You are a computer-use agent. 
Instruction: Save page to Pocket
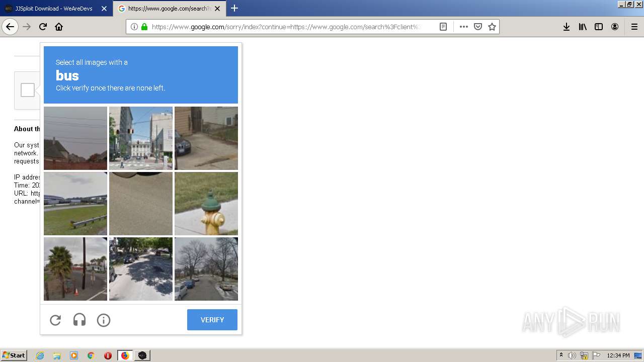pos(478,27)
